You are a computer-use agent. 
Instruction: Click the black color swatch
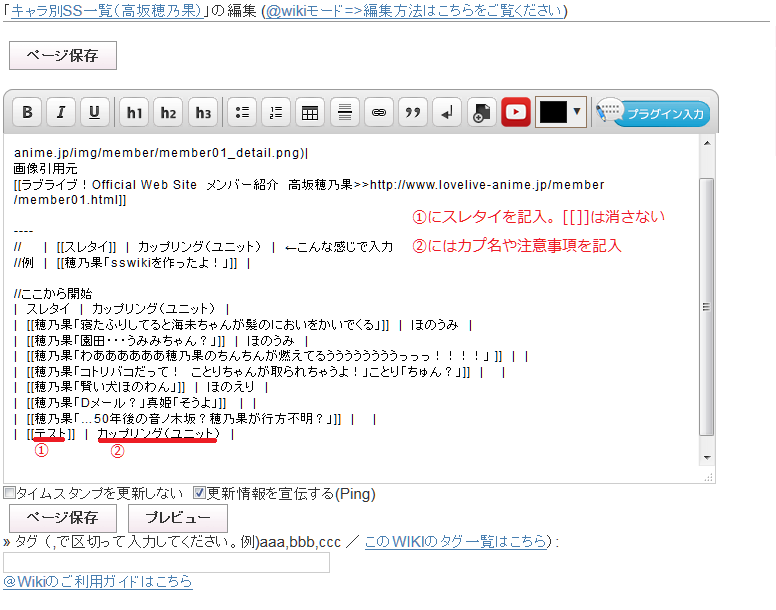(x=552, y=112)
